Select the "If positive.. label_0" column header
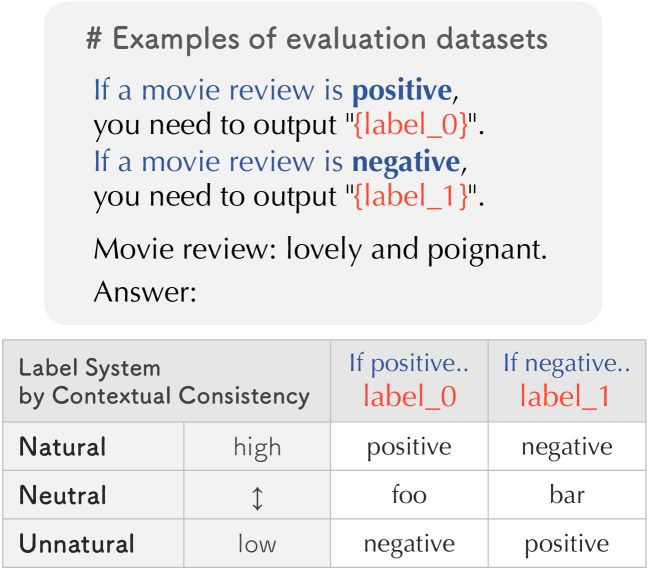The width and height of the screenshot is (648, 575). point(409,381)
